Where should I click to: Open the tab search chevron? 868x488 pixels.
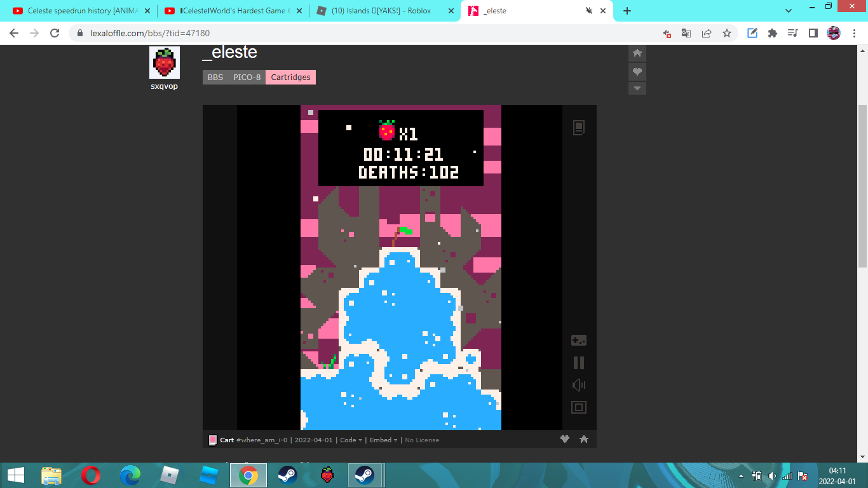click(789, 11)
